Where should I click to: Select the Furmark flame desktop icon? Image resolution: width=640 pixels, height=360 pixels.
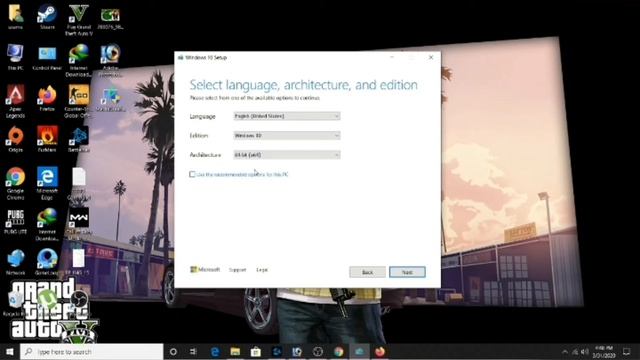coord(47,139)
